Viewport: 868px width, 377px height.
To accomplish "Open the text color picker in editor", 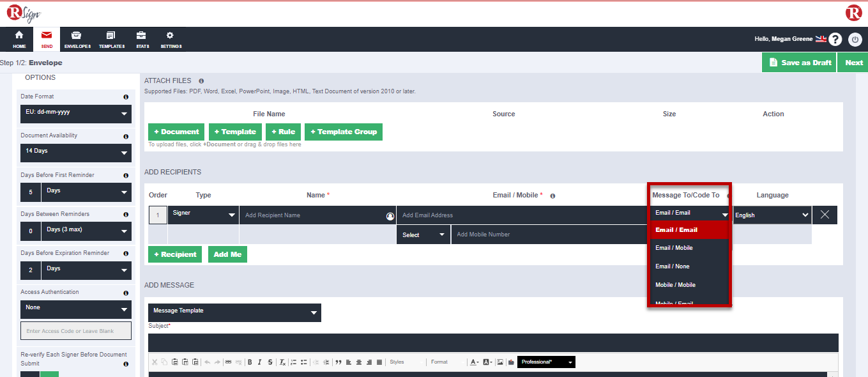I will click(x=474, y=362).
